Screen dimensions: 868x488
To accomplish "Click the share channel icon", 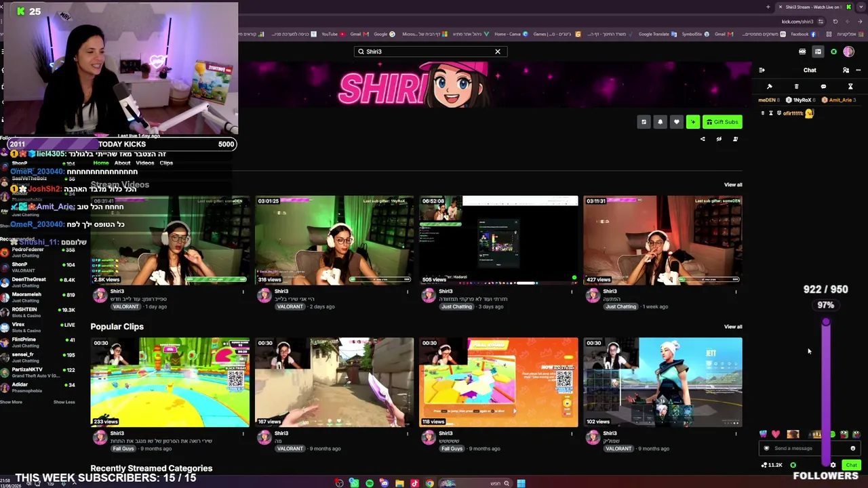I will [703, 139].
